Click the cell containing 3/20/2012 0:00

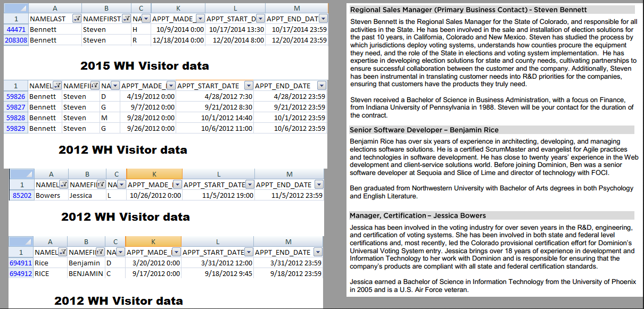[154, 263]
